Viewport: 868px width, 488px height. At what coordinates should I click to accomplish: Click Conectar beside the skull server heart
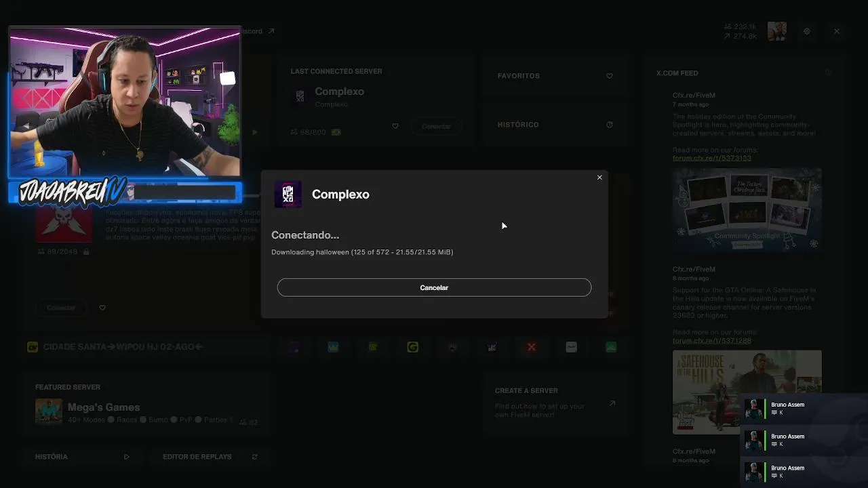pos(61,308)
